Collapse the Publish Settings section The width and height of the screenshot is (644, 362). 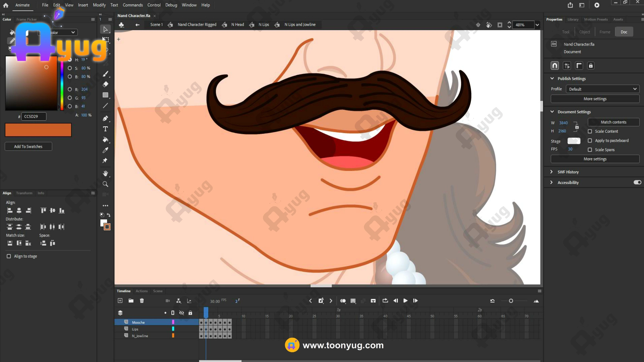coord(552,78)
